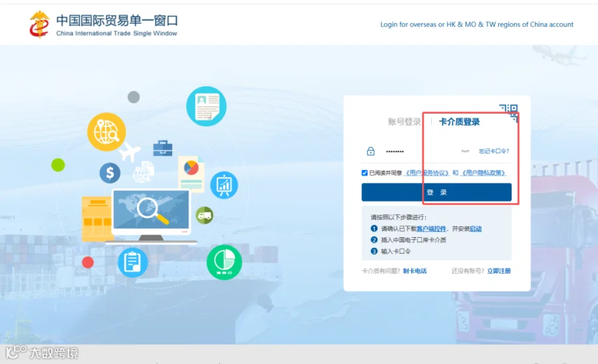Click the card password input field
This screenshot has height=364, width=598.
[x=419, y=151]
